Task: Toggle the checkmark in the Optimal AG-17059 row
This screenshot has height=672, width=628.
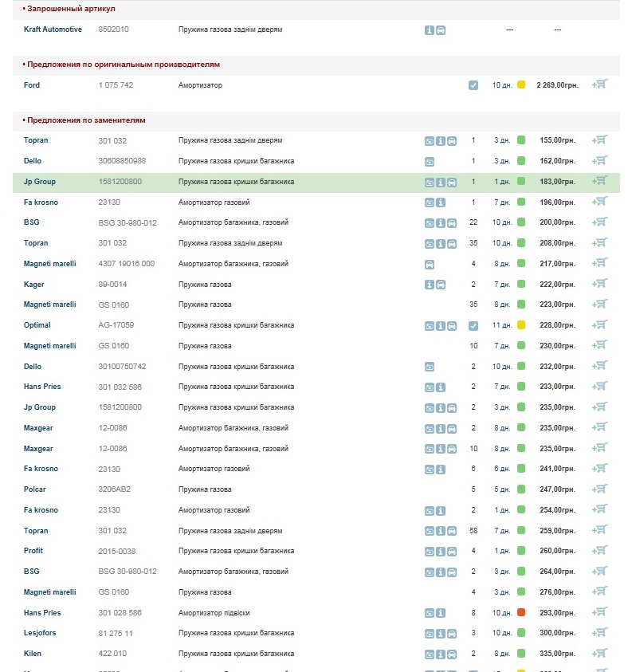Action: (473, 326)
